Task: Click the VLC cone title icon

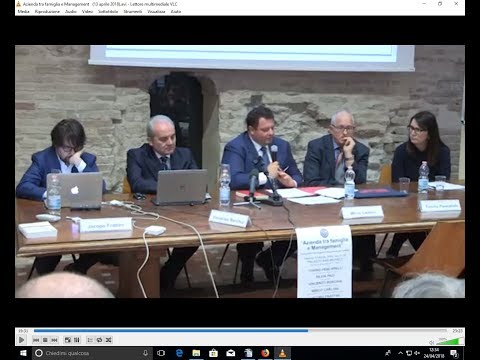Action: (x=19, y=4)
